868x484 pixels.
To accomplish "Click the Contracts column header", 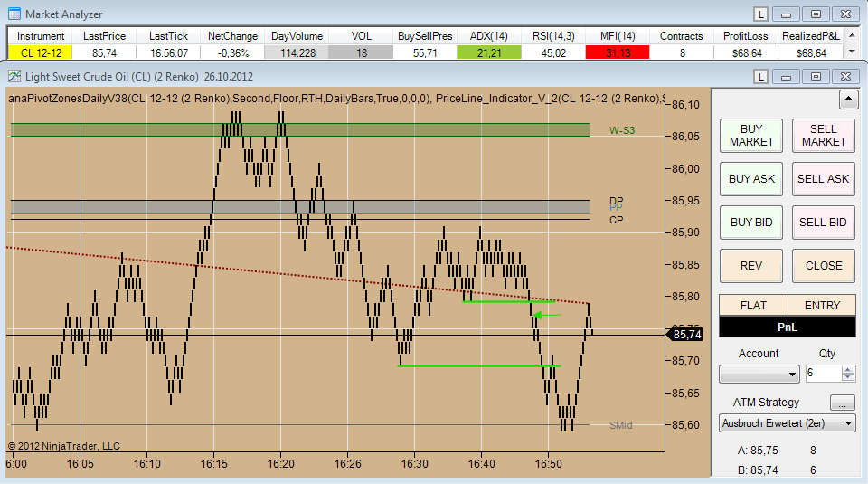I will click(682, 36).
